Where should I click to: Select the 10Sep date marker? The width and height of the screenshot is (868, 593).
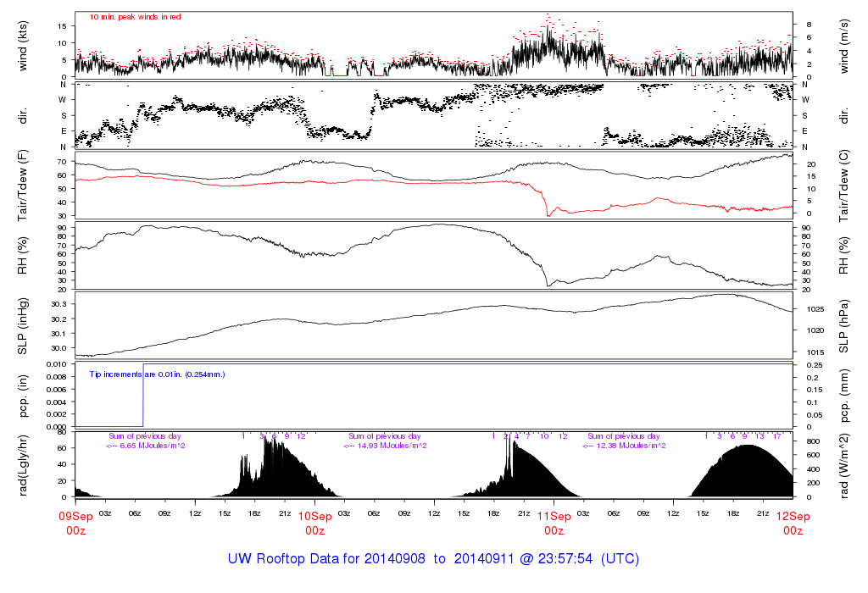[x=314, y=516]
